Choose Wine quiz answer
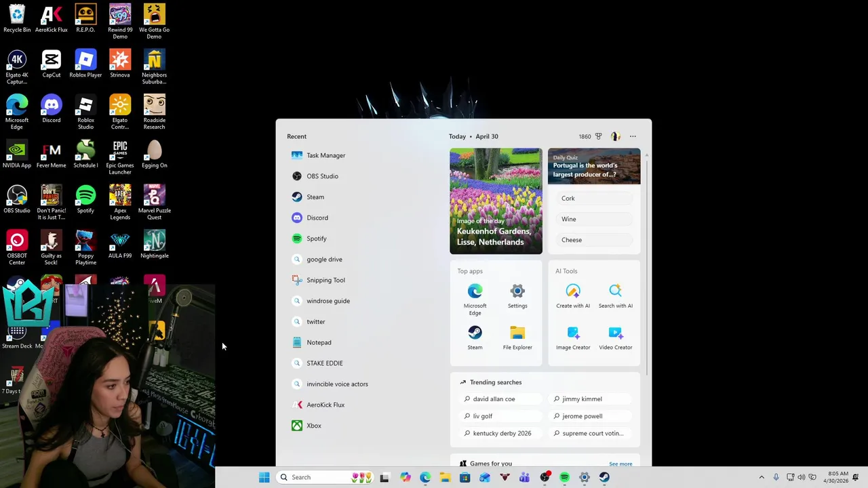 click(x=595, y=219)
